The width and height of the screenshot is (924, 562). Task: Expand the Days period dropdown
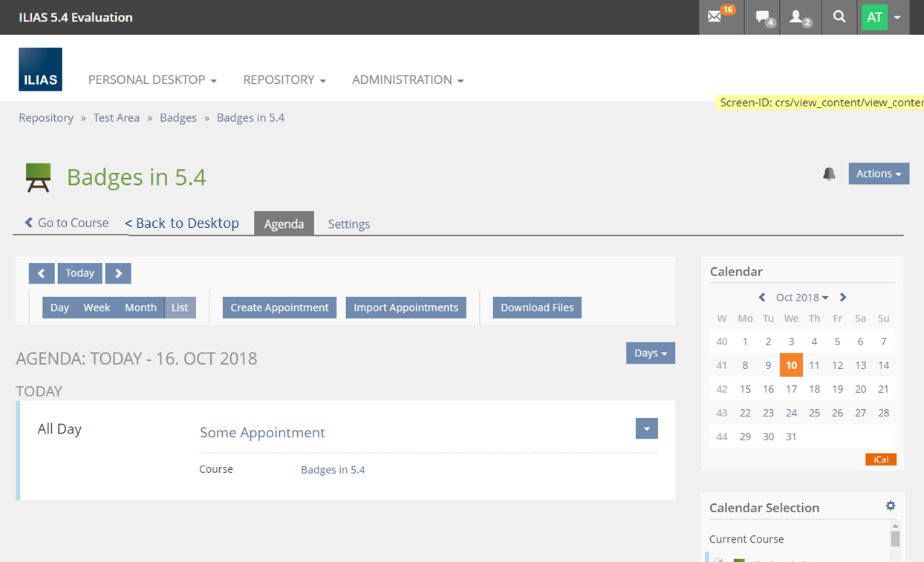click(x=650, y=353)
